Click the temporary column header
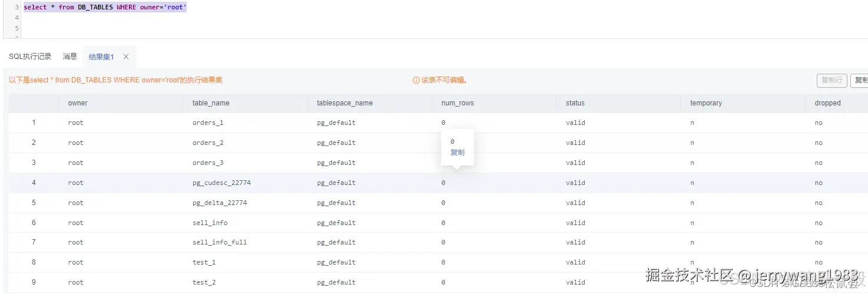 706,103
